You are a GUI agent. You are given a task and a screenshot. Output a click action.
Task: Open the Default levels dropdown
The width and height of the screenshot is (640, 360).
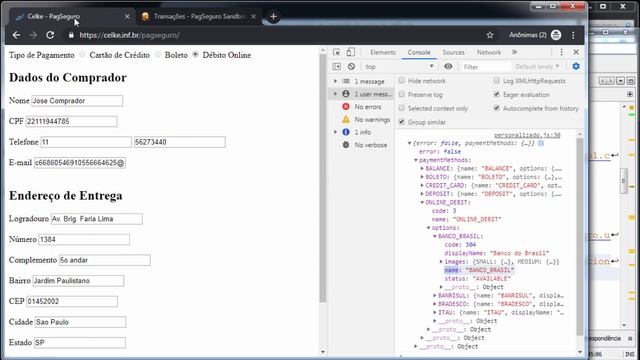[537, 67]
